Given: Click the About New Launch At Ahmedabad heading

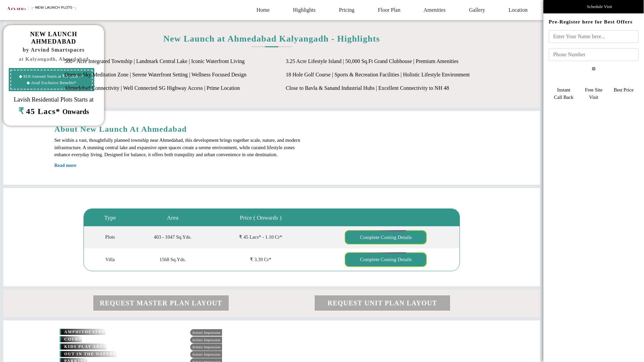Looking at the screenshot, I should point(120,129).
